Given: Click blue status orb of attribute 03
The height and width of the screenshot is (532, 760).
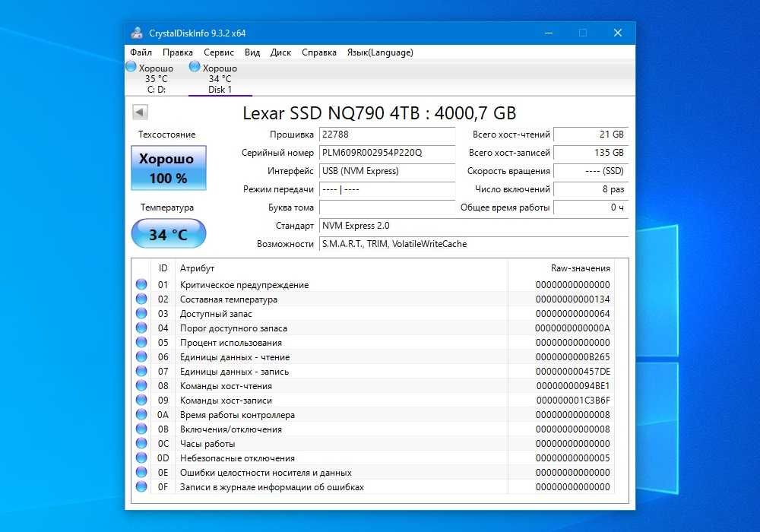Looking at the screenshot, I should point(141,313).
